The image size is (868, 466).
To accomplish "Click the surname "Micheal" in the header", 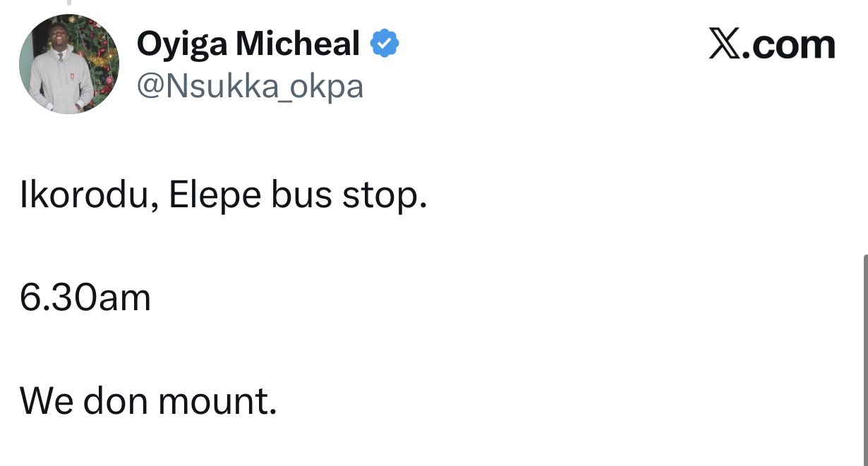I will (297, 44).
